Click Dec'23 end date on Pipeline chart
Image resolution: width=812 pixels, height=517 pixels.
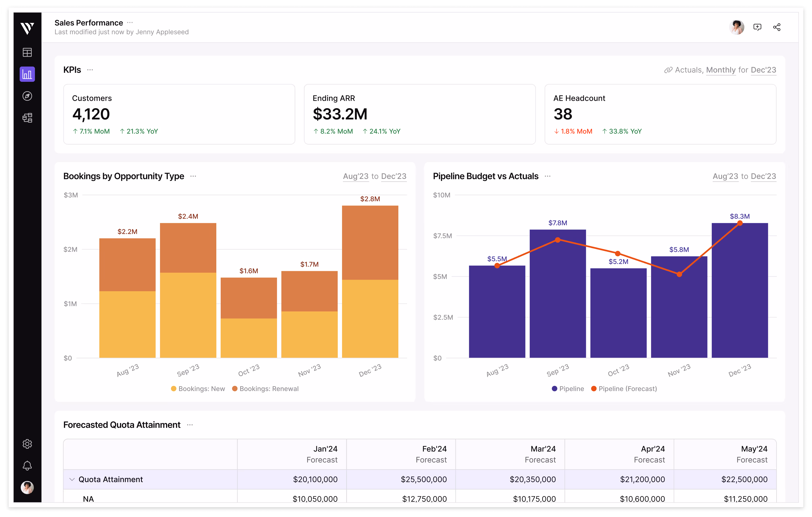[x=764, y=176]
